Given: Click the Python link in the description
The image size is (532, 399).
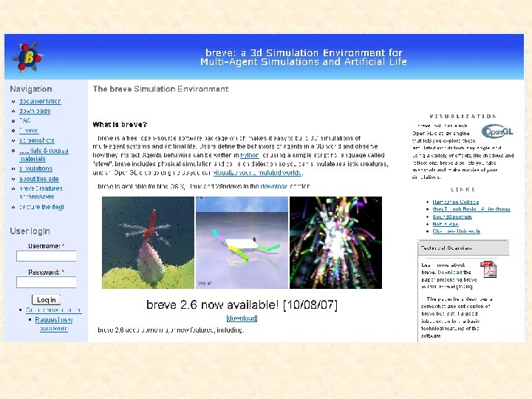Looking at the screenshot, I should coord(250,155).
